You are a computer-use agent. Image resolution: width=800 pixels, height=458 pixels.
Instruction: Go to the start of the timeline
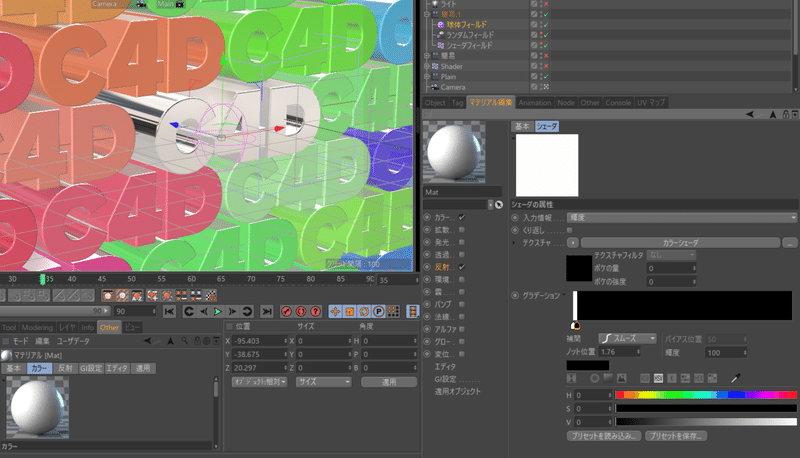169,311
